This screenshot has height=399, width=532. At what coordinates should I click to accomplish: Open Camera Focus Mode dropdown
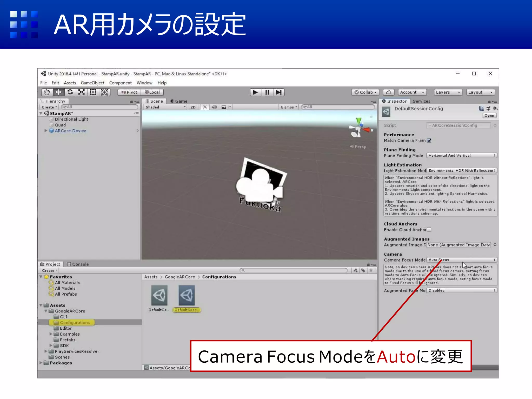pos(462,260)
